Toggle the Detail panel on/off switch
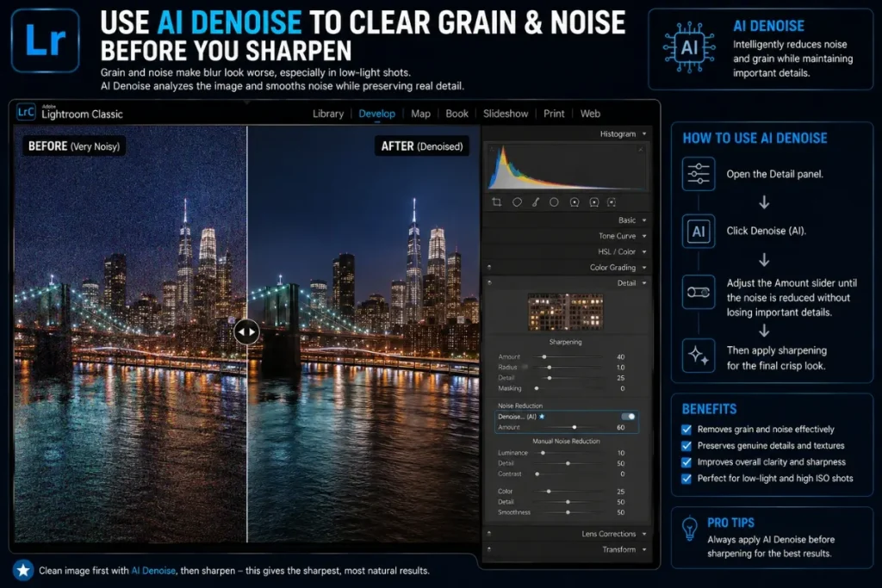Viewport: 882px width, 588px height. 489,283
